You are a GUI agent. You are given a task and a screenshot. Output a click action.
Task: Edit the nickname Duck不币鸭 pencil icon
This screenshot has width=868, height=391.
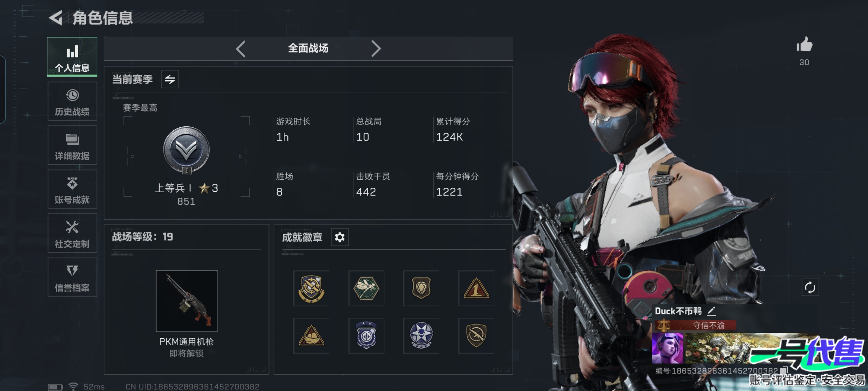point(711,311)
